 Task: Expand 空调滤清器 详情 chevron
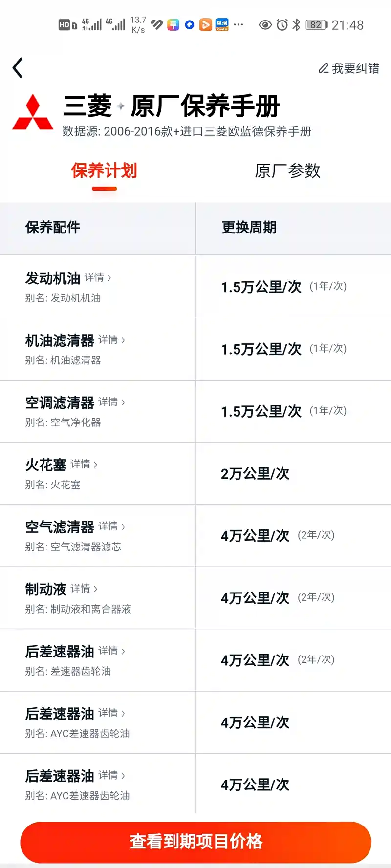tap(123, 402)
